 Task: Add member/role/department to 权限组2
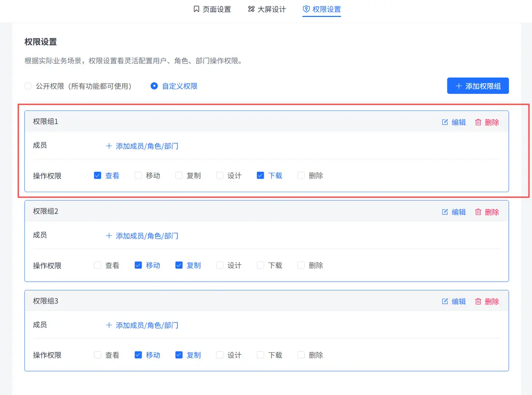click(x=142, y=236)
